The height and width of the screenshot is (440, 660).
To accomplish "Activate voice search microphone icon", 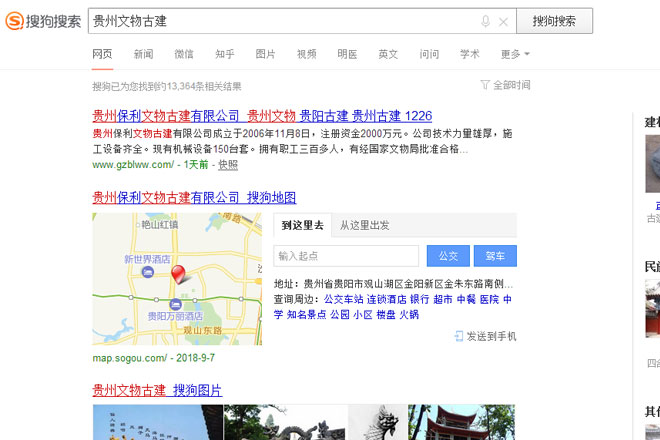I will 485,21.
